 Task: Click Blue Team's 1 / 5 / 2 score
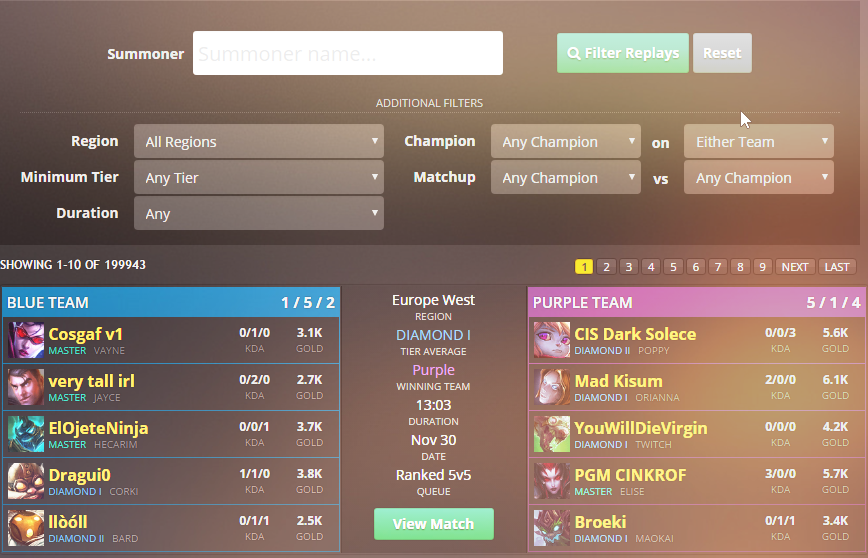[308, 303]
